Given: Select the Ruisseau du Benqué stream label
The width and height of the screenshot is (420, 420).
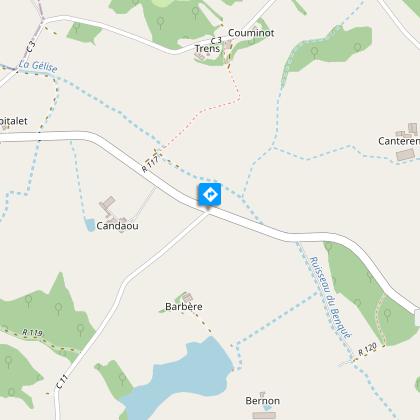Looking at the screenshot, I should 330,298.
